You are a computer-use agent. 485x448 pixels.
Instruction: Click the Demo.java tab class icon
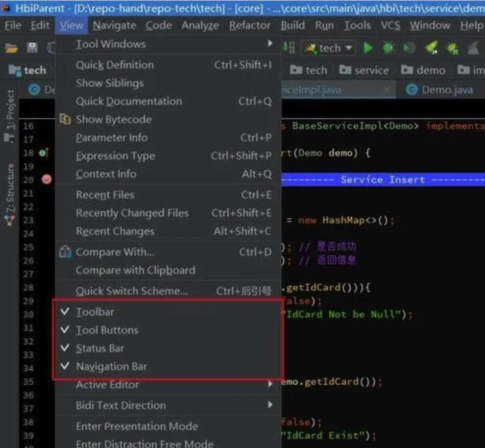412,90
